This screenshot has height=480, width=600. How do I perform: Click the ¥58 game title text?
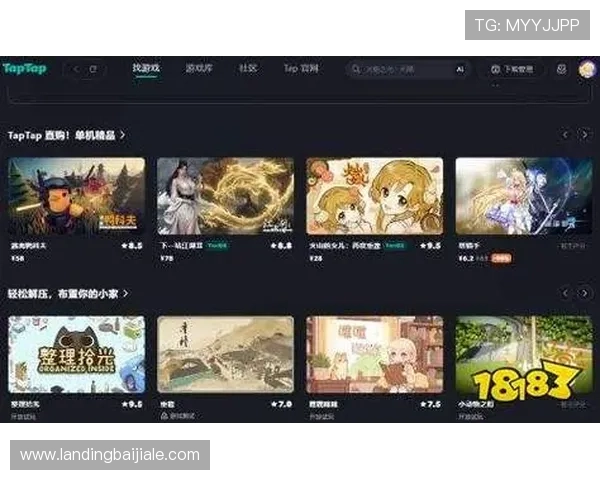(x=28, y=246)
